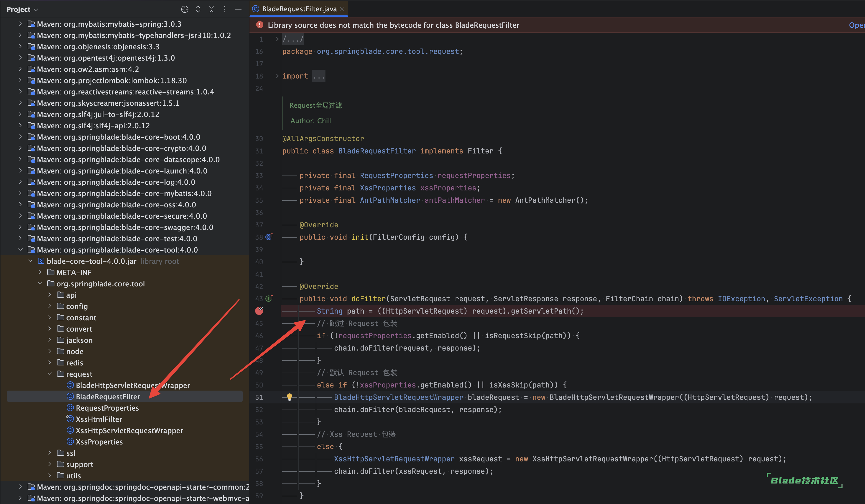Expand the folded header comment at line 1
The image size is (865, 504).
pos(277,39)
